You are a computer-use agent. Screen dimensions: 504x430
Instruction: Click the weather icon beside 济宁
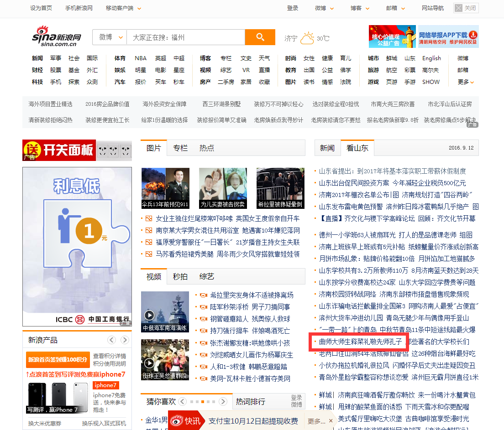pyautogui.click(x=307, y=38)
